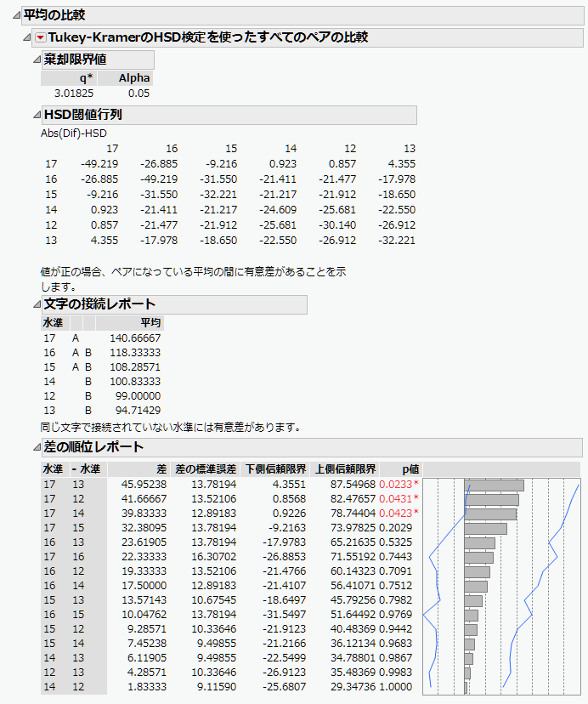The width and height of the screenshot is (588, 704).
Task: Select the difference value 45.95238
Action: click(144, 485)
